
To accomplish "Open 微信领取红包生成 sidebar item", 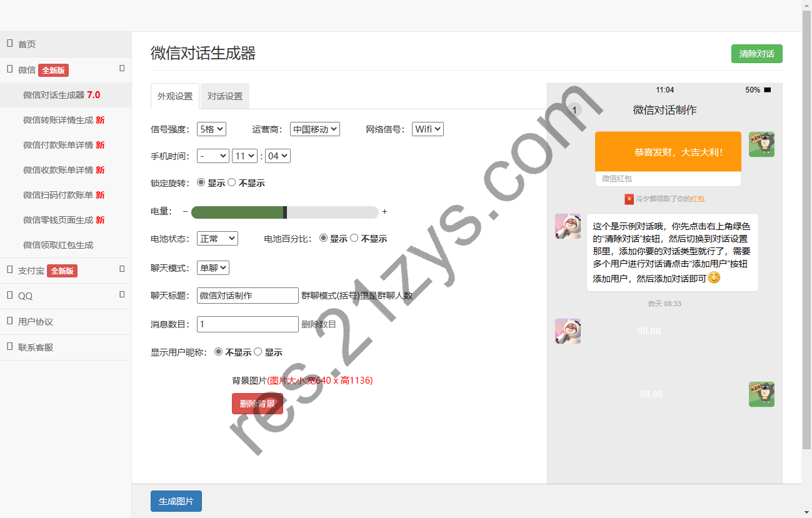I will 66,245.
